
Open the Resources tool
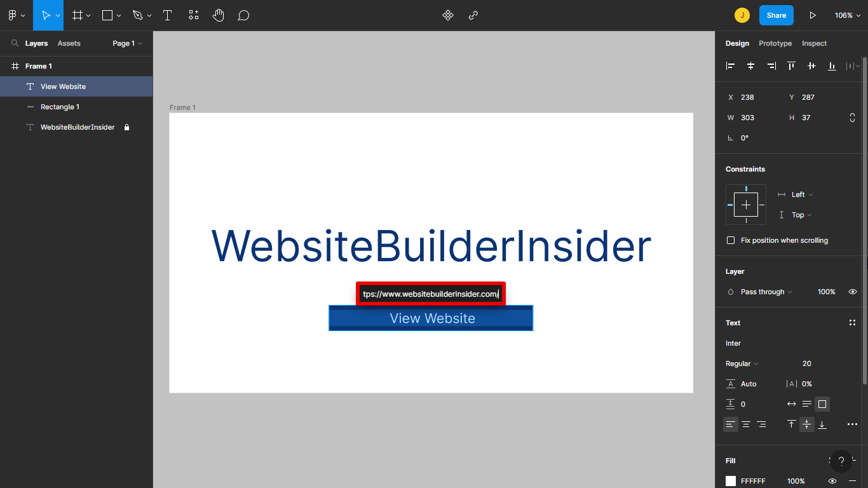[194, 15]
